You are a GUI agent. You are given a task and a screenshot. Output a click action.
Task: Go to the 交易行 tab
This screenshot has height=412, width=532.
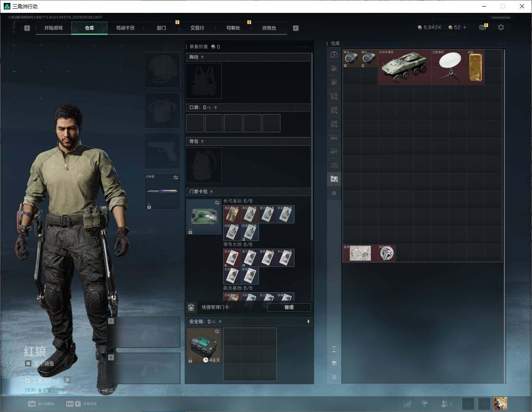click(197, 28)
